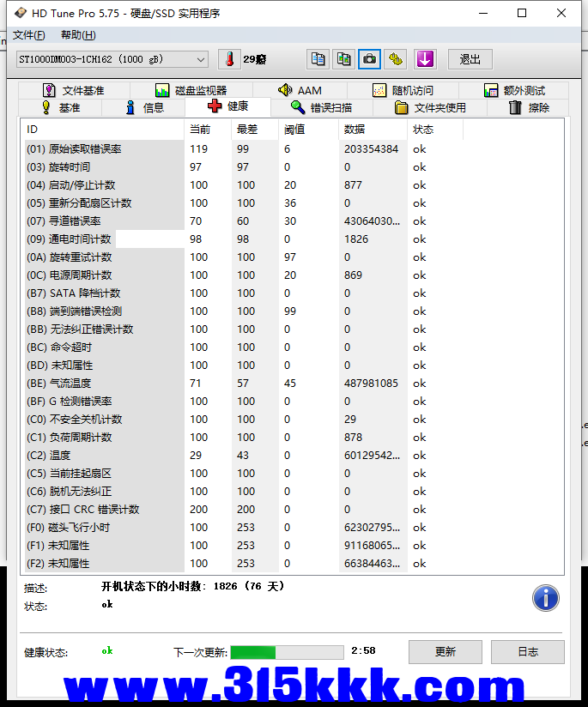The image size is (588, 707).
Task: Open the 擦除 erase tab
Action: (x=529, y=107)
